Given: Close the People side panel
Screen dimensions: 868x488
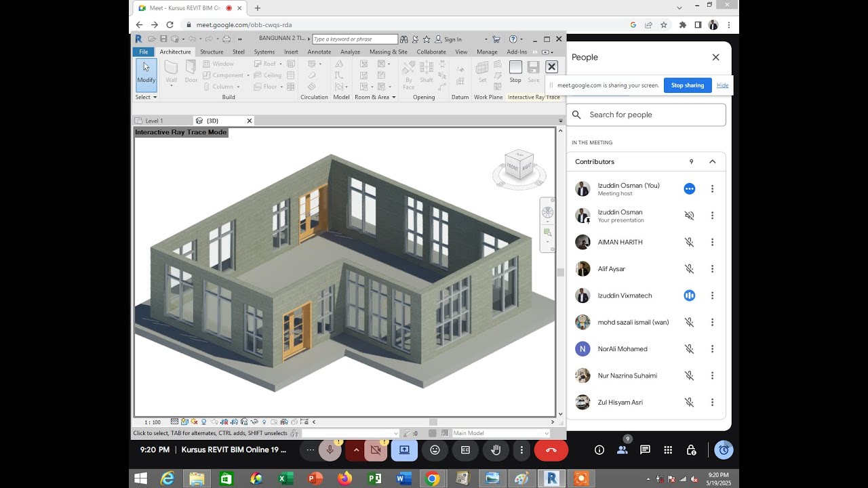Looking at the screenshot, I should pyautogui.click(x=715, y=57).
